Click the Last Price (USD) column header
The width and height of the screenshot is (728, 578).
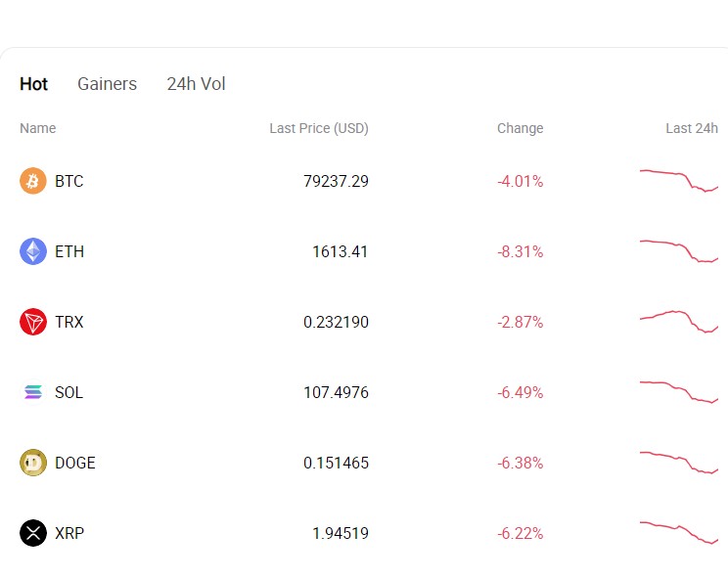[319, 128]
